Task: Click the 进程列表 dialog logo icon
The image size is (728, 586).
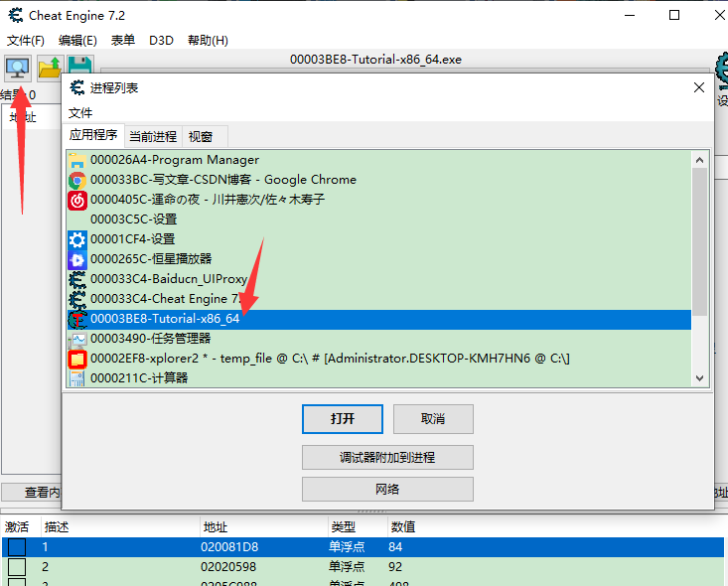Action: (77, 87)
